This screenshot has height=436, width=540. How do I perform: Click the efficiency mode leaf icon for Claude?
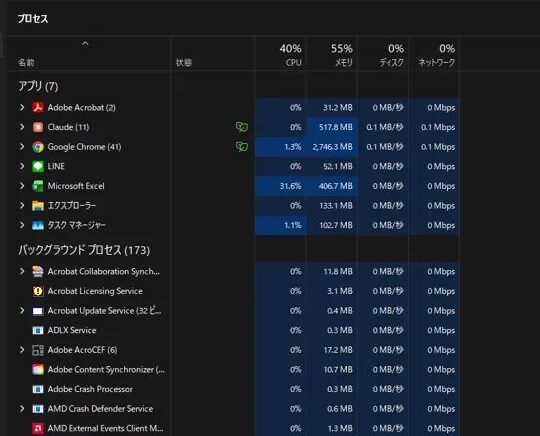click(x=242, y=127)
